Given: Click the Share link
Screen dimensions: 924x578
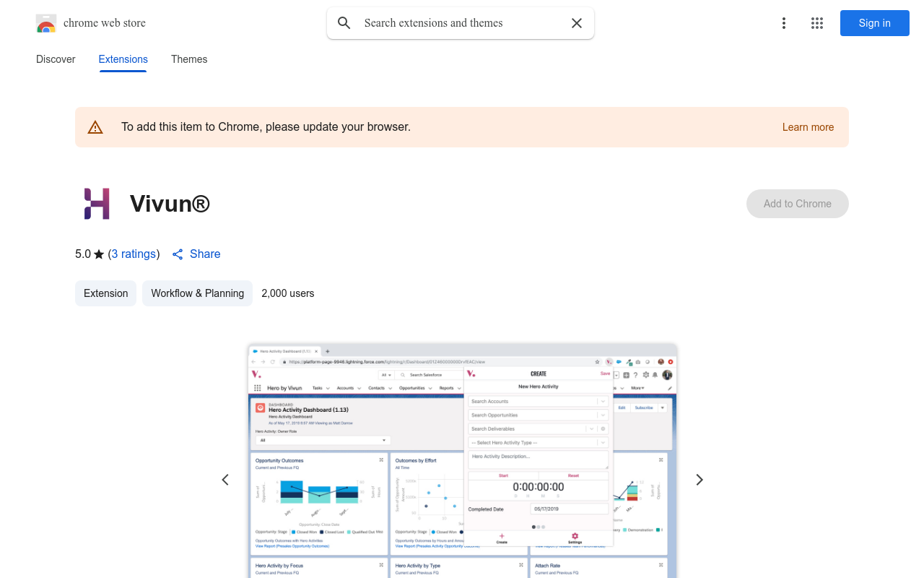Looking at the screenshot, I should point(205,254).
